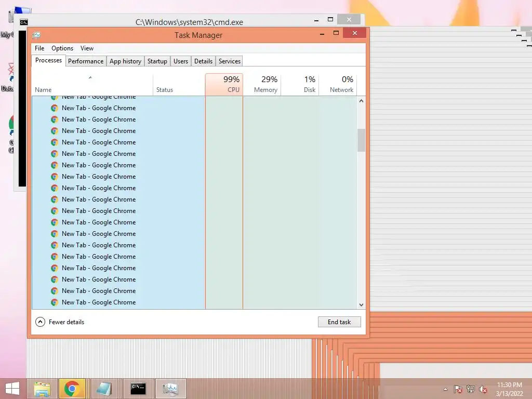Select the Processes tab

(48, 60)
